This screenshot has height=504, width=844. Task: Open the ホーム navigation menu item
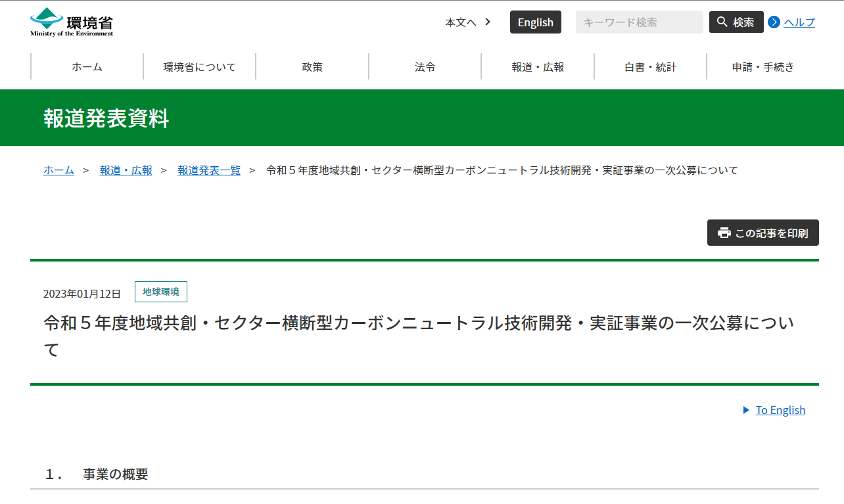point(87,67)
